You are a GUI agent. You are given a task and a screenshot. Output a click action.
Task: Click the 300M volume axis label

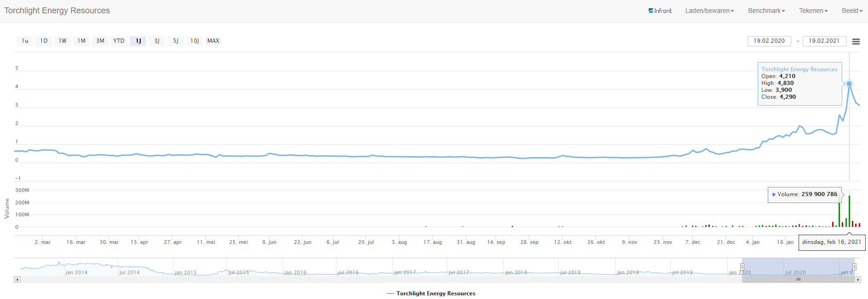22,190
